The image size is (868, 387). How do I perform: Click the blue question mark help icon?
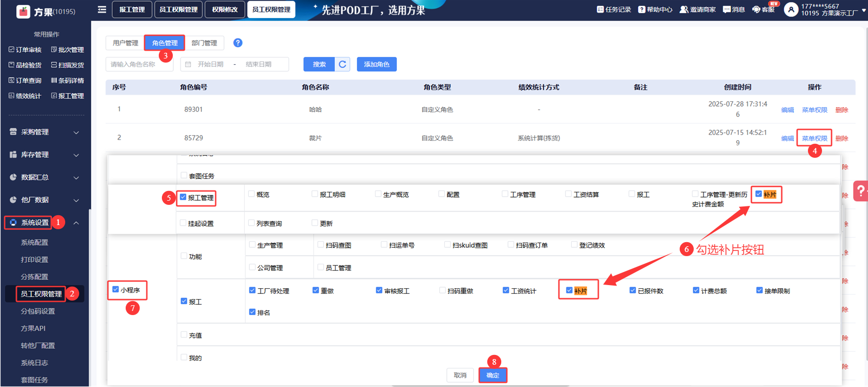[x=237, y=43]
